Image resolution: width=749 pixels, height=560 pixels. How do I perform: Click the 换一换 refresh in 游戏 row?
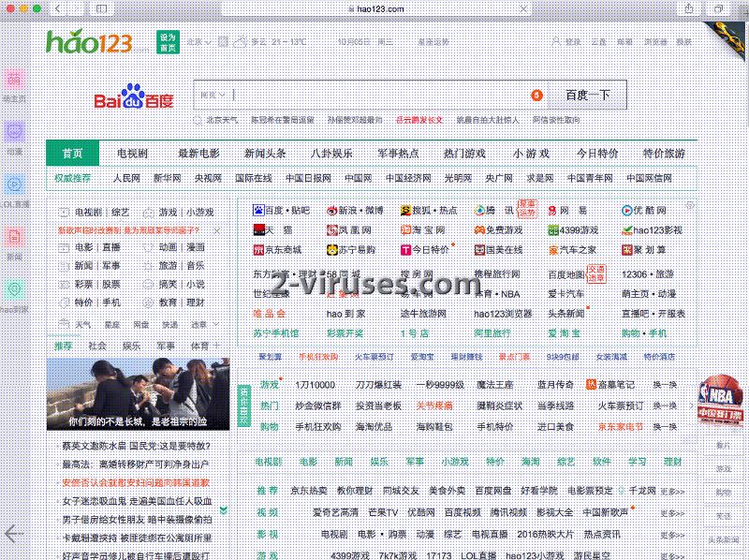click(665, 385)
